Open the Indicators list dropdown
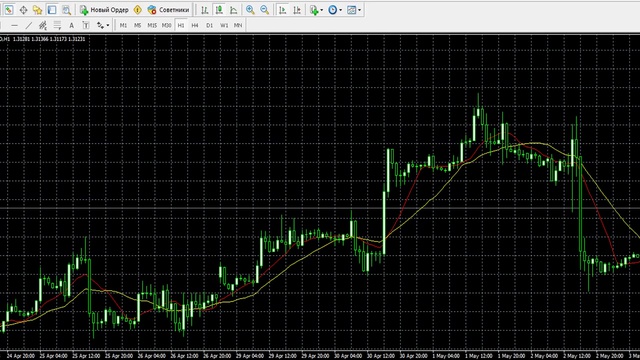640x360 pixels. point(316,10)
